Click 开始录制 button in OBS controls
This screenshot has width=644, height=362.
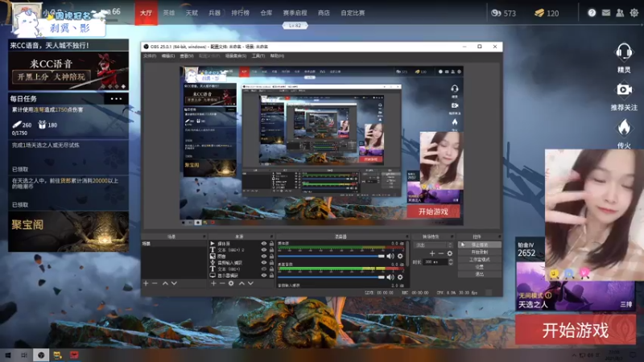point(479,252)
